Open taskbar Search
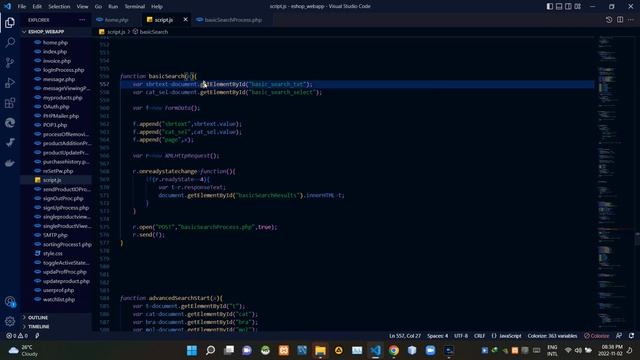 [x=210, y=350]
